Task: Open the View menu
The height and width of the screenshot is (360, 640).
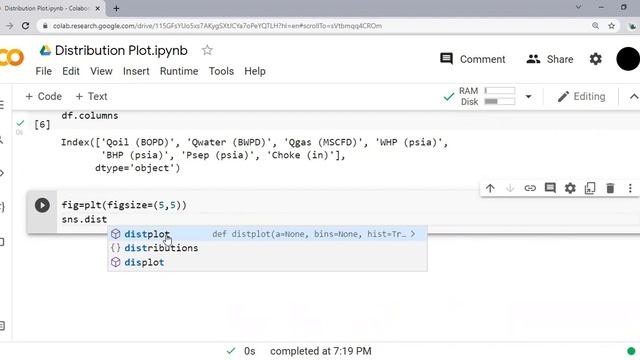Action: 101,71
